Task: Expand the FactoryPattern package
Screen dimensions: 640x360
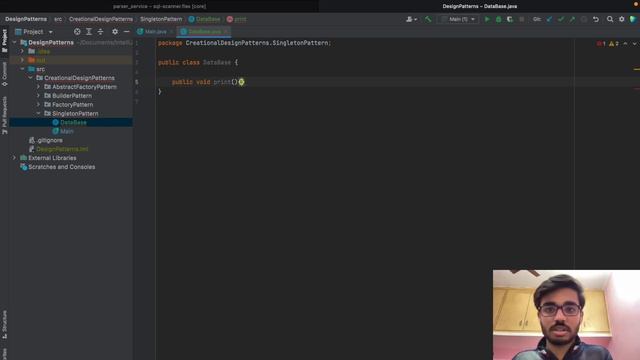Action: click(x=38, y=104)
